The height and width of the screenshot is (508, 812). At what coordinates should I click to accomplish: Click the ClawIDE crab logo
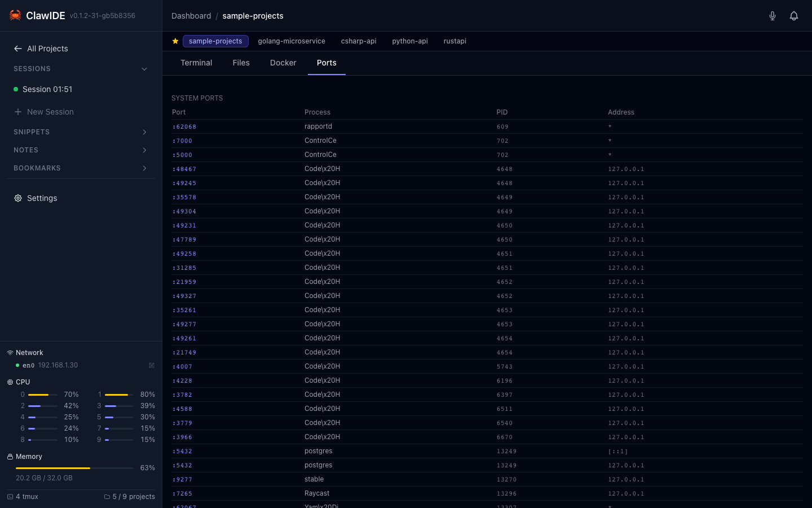[x=15, y=15]
